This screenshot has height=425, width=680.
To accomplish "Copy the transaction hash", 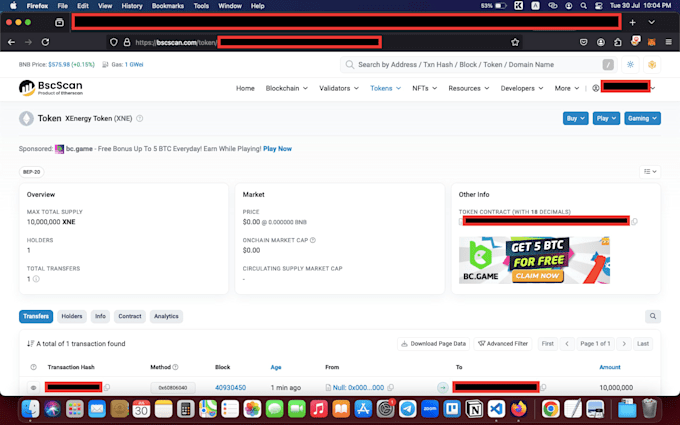I will (x=107, y=387).
